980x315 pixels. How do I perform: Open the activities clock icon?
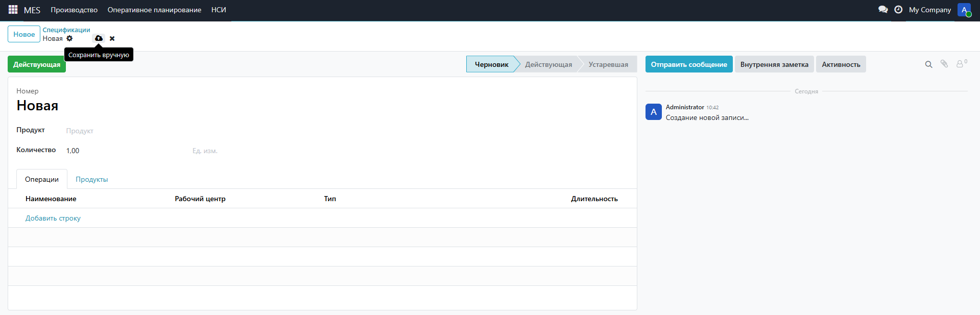pyautogui.click(x=898, y=10)
